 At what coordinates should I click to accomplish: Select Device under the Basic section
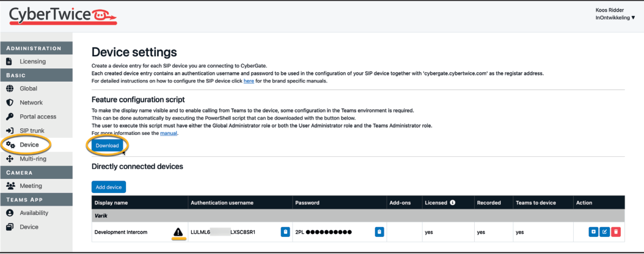tap(29, 145)
